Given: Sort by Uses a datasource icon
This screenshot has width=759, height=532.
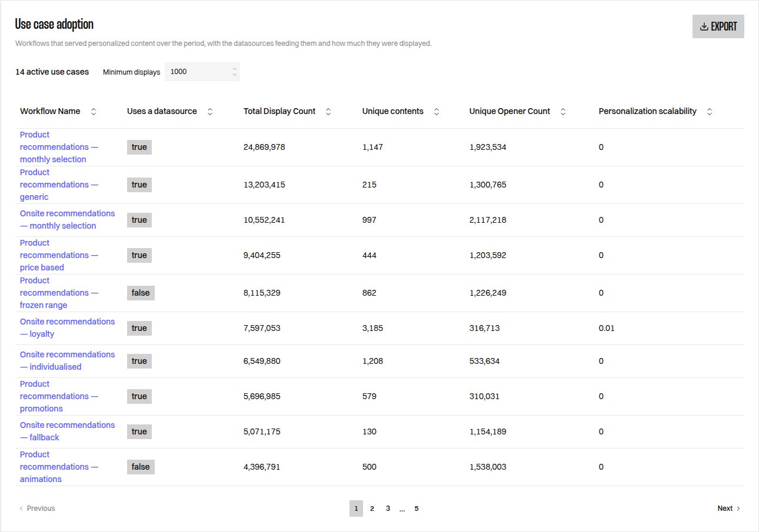Looking at the screenshot, I should tap(210, 111).
